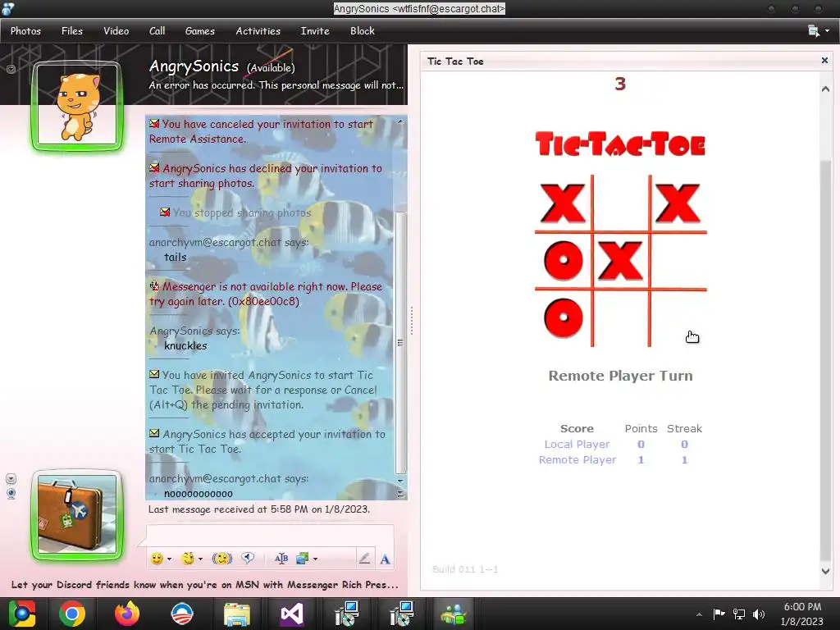
Task: Expand the emoticon dropdown arrow
Action: (169, 559)
